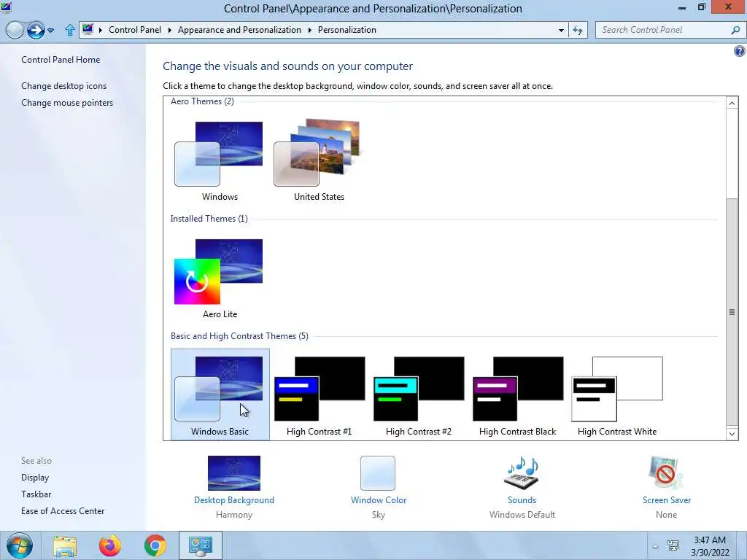Go to Control Panel Home

coord(61,60)
